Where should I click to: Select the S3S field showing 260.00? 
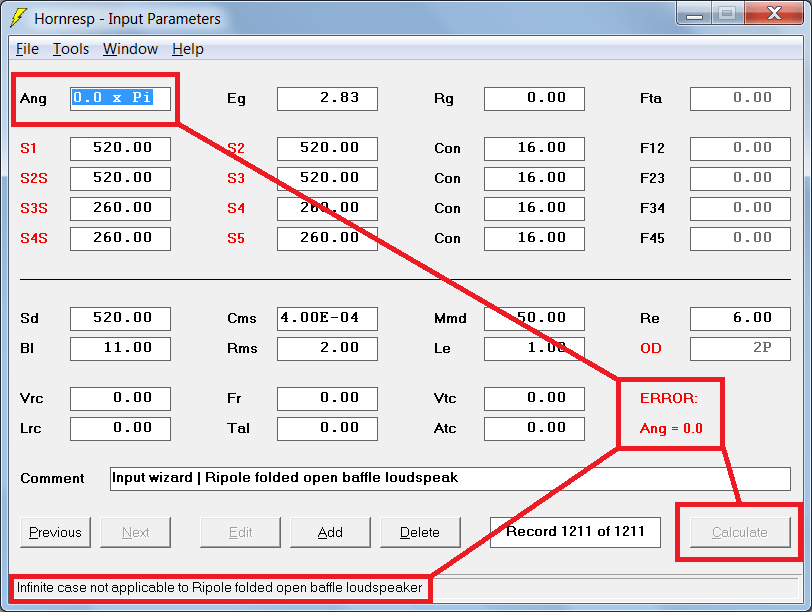click(x=120, y=209)
